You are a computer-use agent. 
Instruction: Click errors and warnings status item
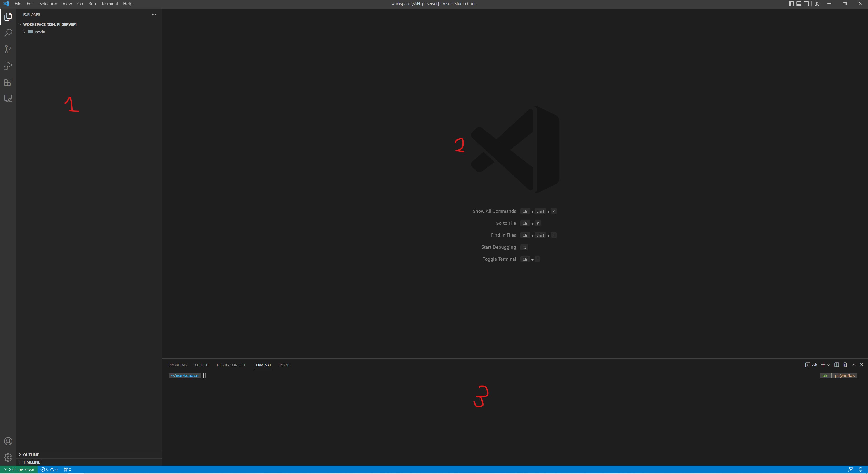coord(49,470)
